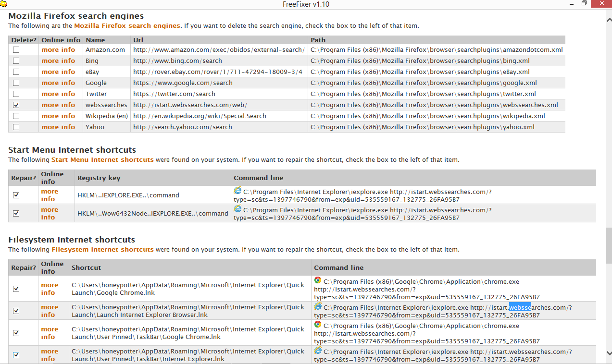
Task: Click the Wow6432Node registry key cell
Action: click(153, 214)
